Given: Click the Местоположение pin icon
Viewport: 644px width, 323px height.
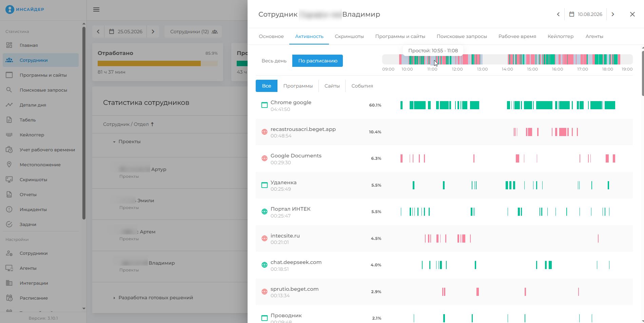Looking at the screenshot, I should 9,165.
